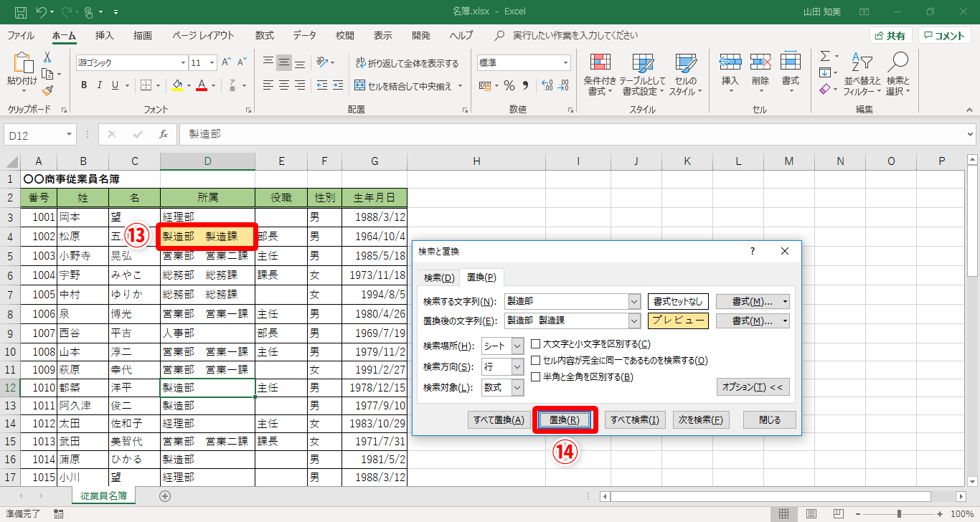Click the 閉じる button
980x522 pixels.
point(770,419)
